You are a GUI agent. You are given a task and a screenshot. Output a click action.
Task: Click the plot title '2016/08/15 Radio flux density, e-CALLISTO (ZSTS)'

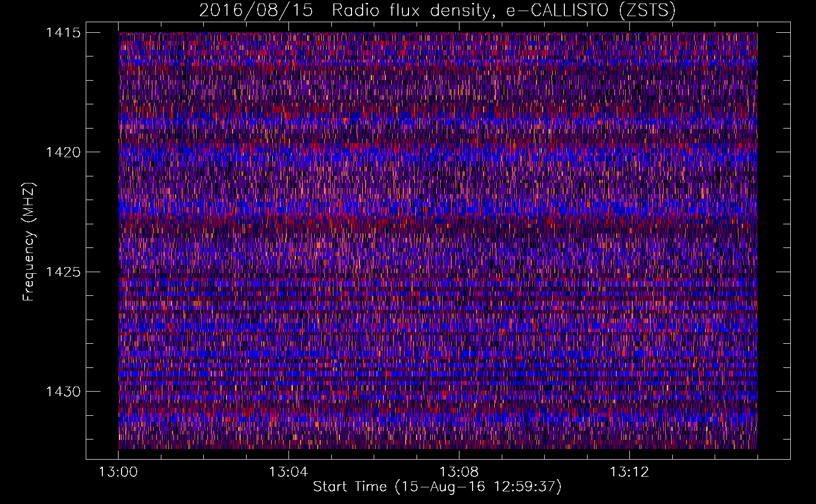437,11
